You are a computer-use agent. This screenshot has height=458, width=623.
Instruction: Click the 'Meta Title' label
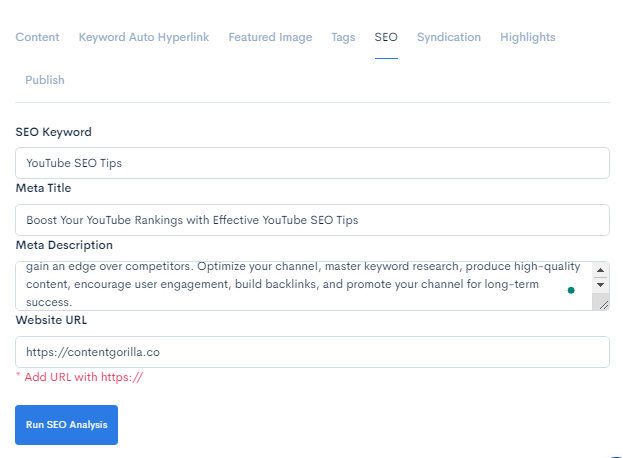click(43, 188)
